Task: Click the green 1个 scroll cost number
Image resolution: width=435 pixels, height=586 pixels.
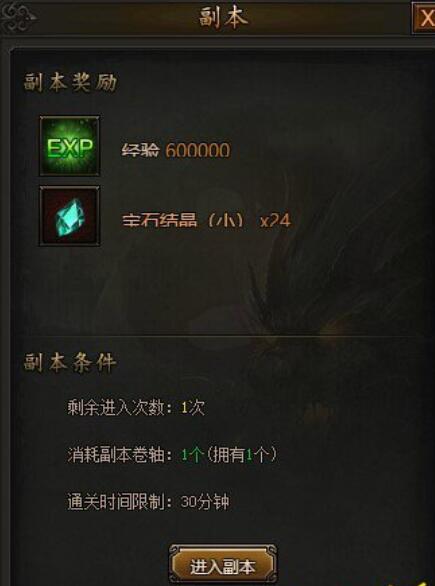Action: (x=192, y=455)
